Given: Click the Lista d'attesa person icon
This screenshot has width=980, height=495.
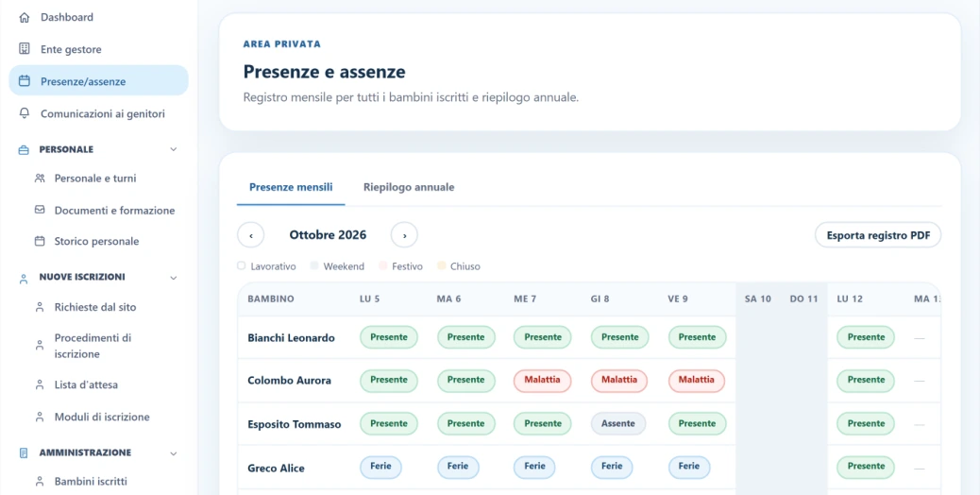Looking at the screenshot, I should coord(40,385).
